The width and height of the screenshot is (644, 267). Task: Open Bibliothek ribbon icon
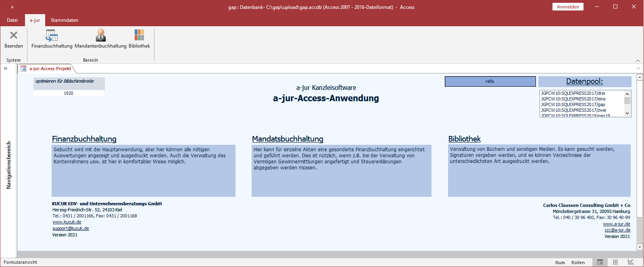[139, 35]
